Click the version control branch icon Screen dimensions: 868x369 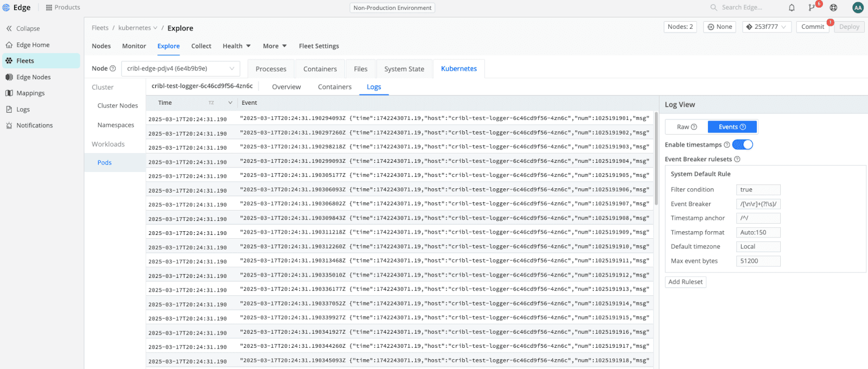tap(812, 8)
